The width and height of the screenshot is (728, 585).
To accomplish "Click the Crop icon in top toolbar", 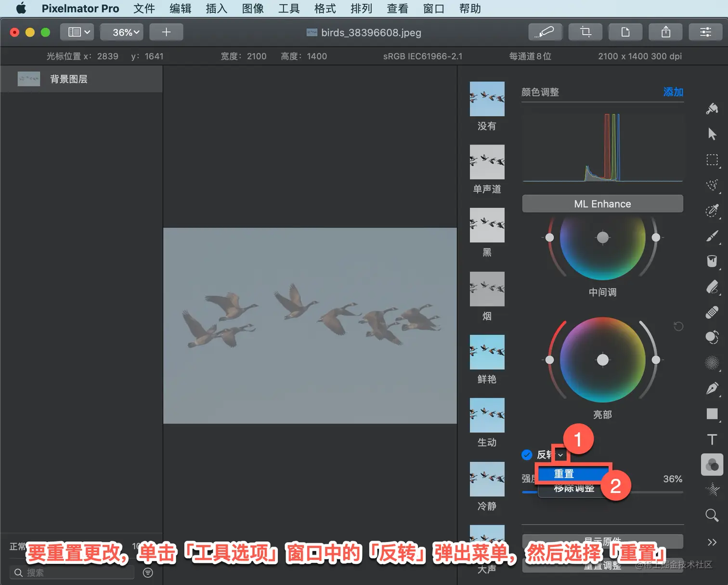I will coord(585,32).
